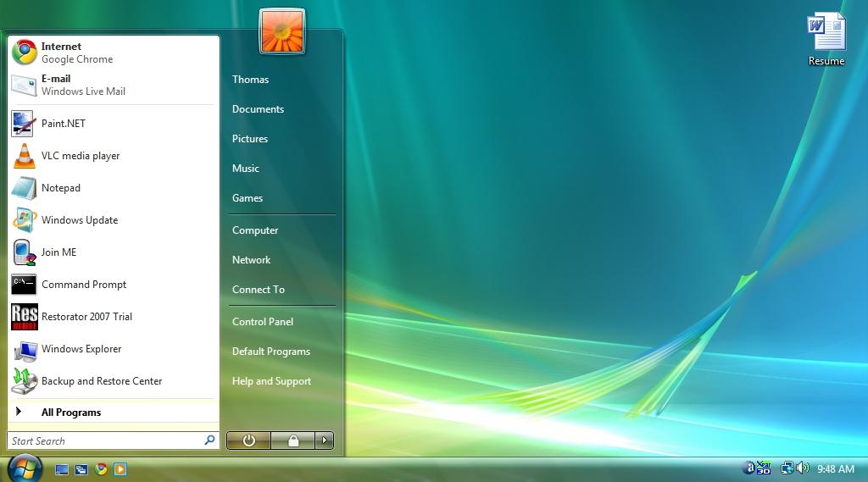Click the Xear 3D tray icon

[x=763, y=468]
